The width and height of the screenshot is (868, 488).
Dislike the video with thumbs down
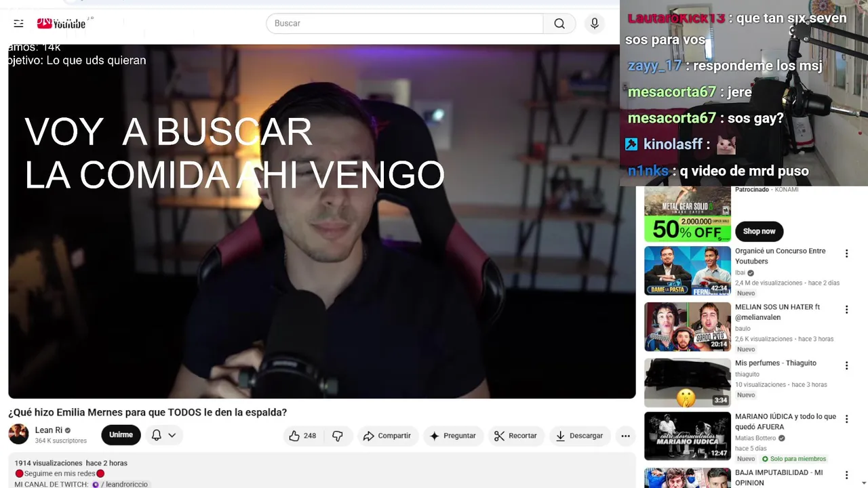[x=338, y=436]
